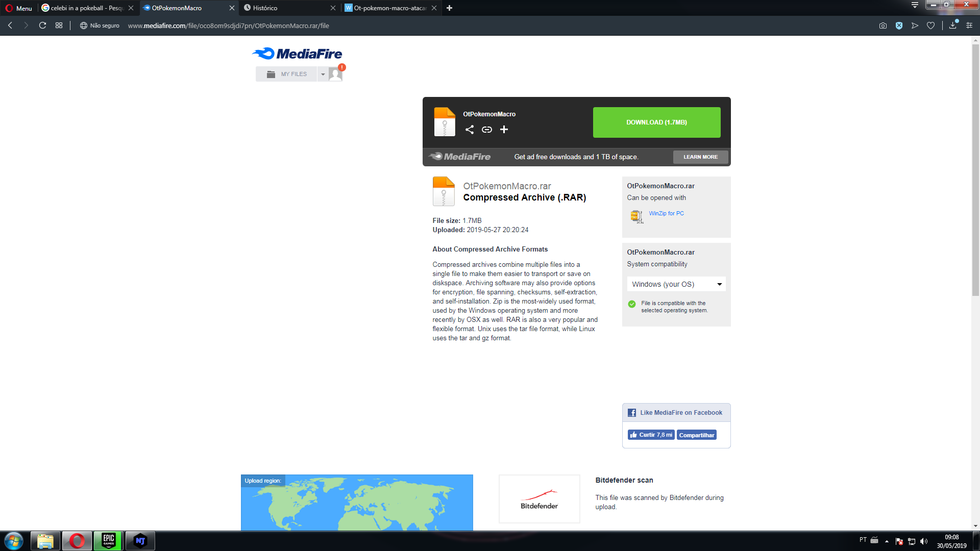This screenshot has width=980, height=551.
Task: Reload the page with the refresh icon
Action: point(43,26)
